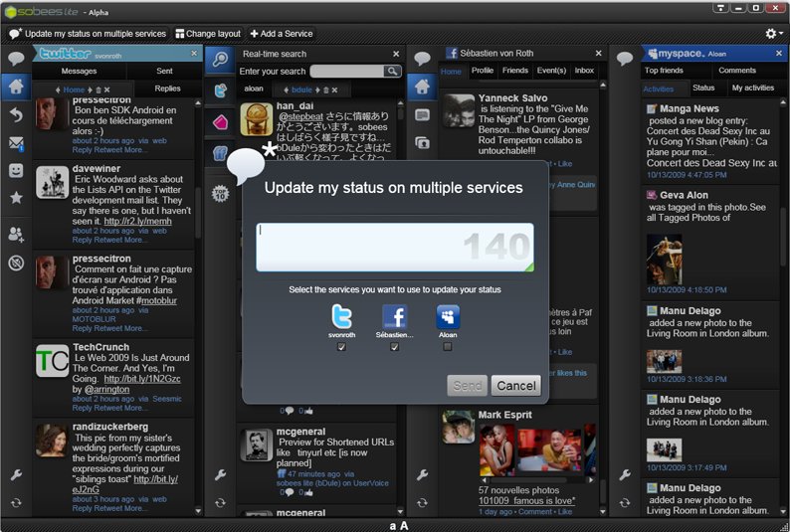This screenshot has height=532, width=790.
Task: Open Twitter favorites star icon
Action: coord(16,198)
